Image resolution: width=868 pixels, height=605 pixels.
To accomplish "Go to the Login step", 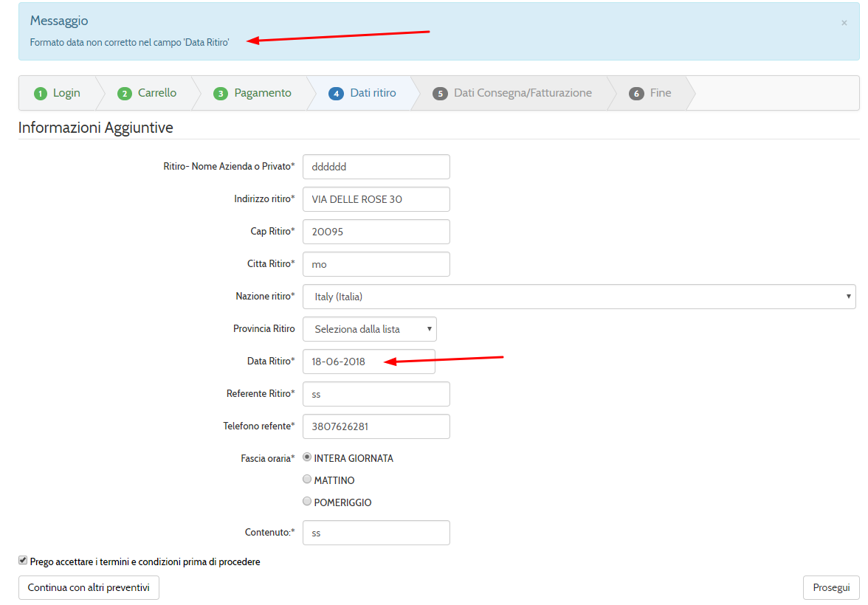I will point(58,93).
